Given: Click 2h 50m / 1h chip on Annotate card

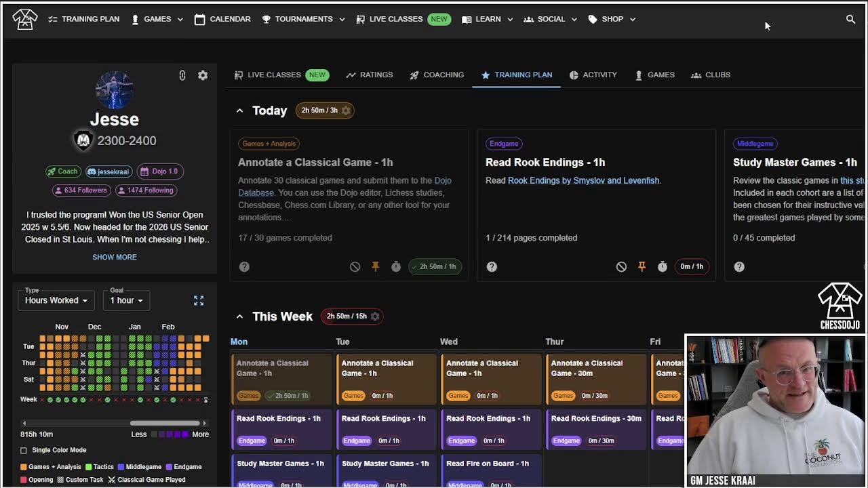Looking at the screenshot, I should [x=435, y=267].
